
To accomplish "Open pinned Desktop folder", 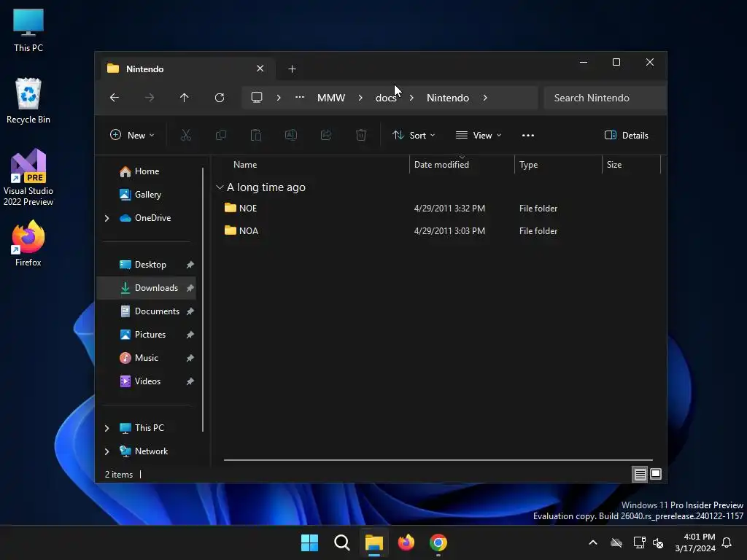I will click(150, 265).
